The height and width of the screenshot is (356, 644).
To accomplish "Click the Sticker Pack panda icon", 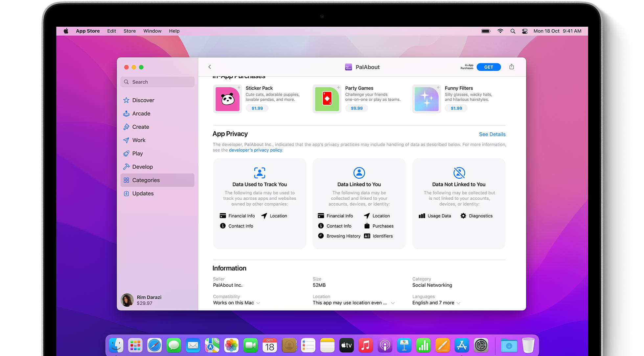I will pyautogui.click(x=227, y=99).
